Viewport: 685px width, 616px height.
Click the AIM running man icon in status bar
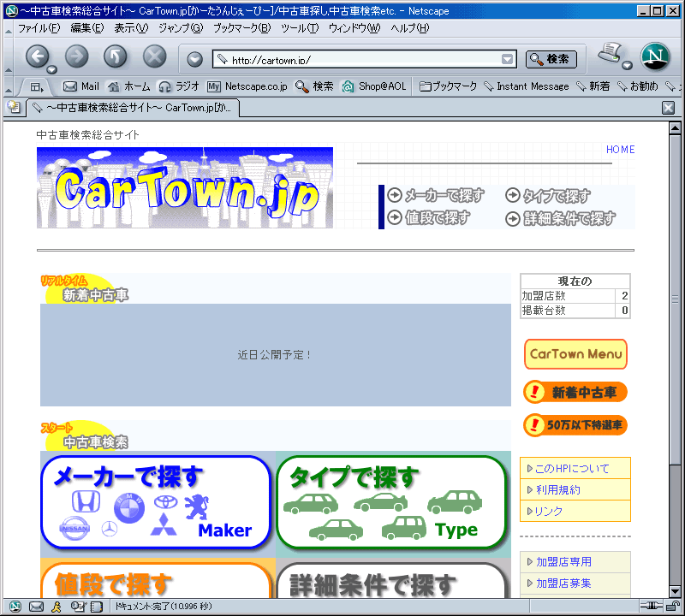[57, 607]
